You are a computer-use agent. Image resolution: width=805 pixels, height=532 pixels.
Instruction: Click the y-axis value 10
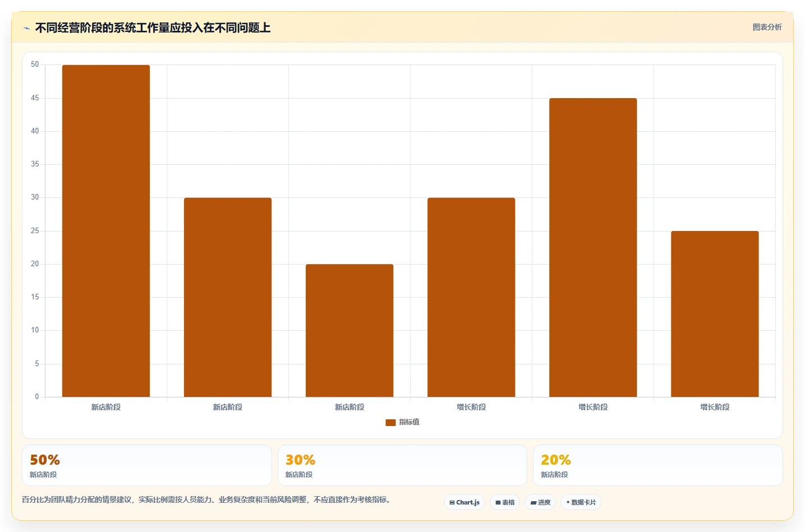click(x=35, y=330)
